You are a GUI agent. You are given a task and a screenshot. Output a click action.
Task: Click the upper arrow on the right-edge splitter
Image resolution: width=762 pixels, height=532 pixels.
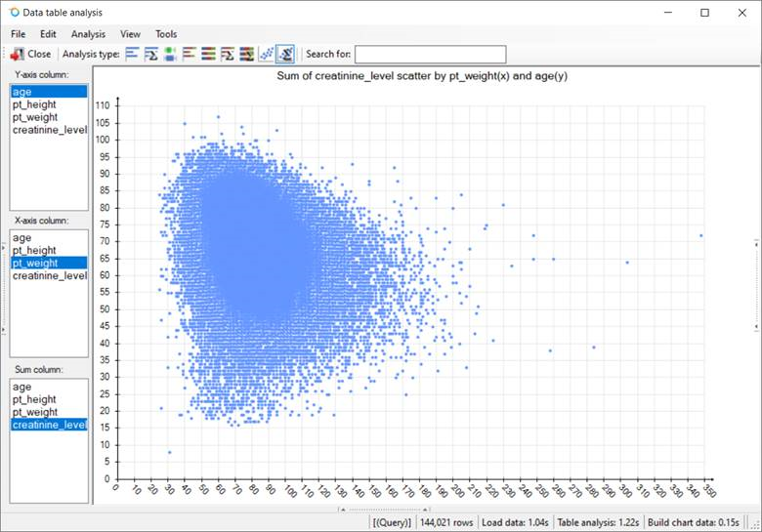pyautogui.click(x=757, y=243)
